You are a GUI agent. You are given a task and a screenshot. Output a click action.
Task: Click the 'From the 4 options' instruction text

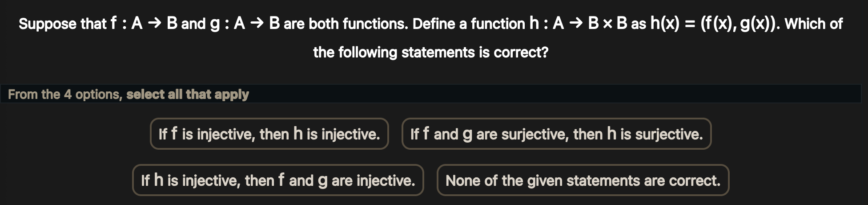[x=64, y=94]
